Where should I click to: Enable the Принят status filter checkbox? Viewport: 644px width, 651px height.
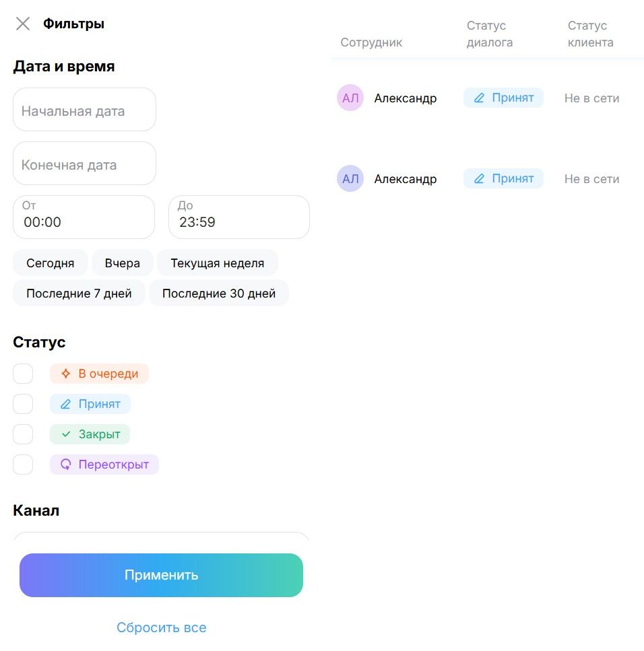click(23, 404)
